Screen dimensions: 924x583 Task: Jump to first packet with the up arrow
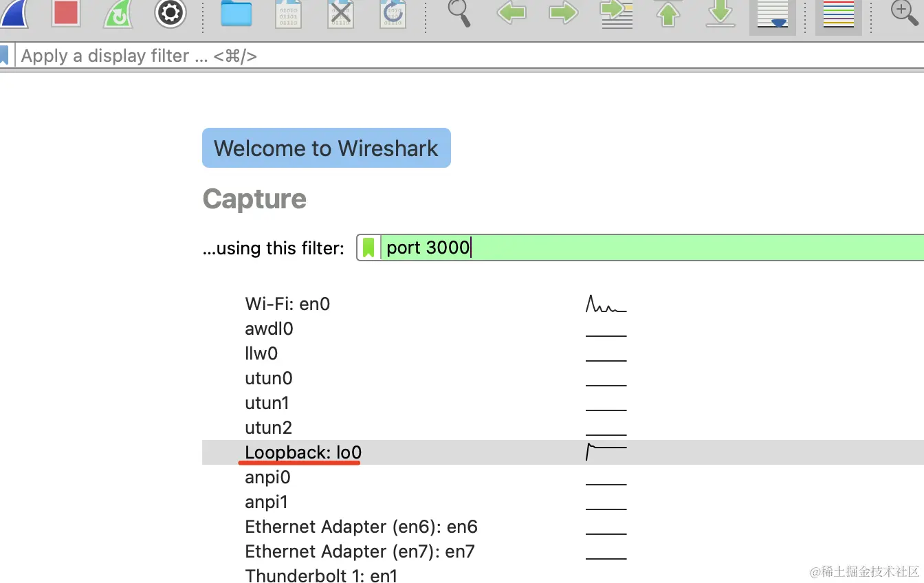point(668,14)
